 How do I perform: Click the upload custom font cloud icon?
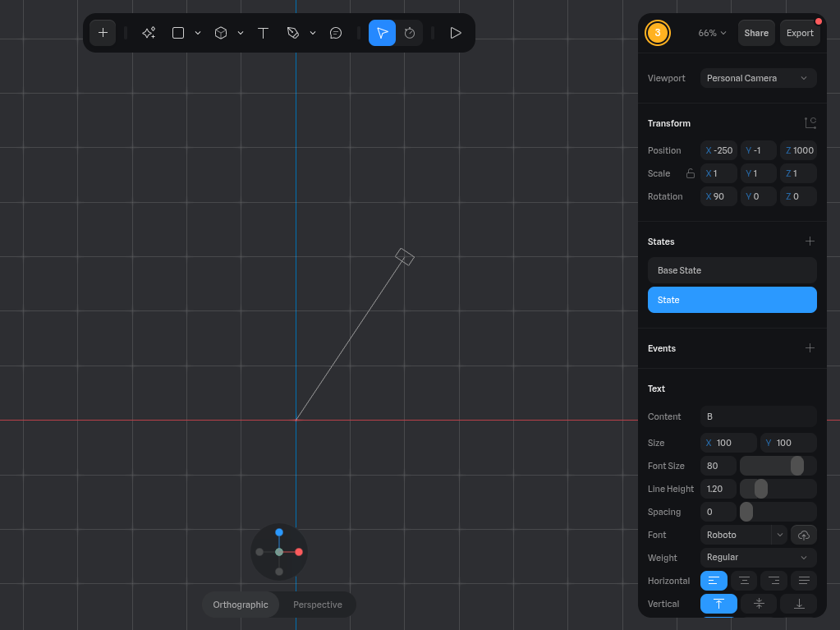click(804, 536)
